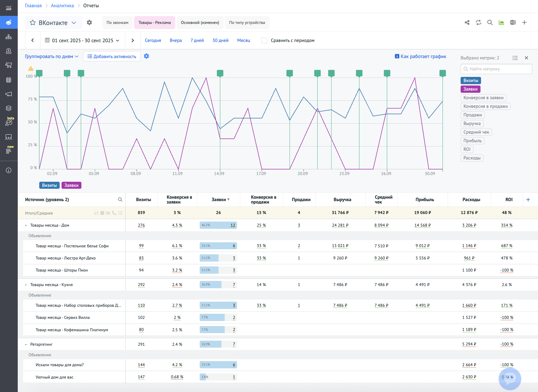Viewport: 538px width, 392px height.
Task: Open Группировать по дням dropdown
Action: 52,56
